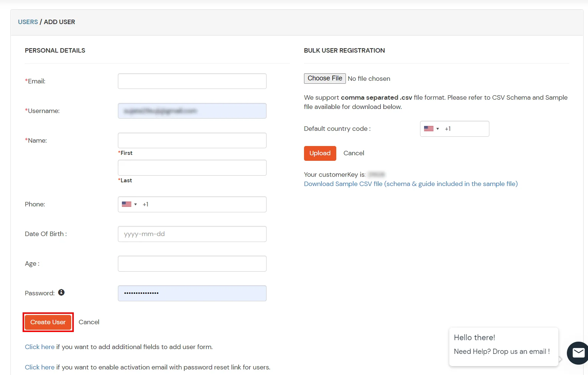Focus the Age input field
This screenshot has width=588, height=375.
pyautogui.click(x=192, y=263)
